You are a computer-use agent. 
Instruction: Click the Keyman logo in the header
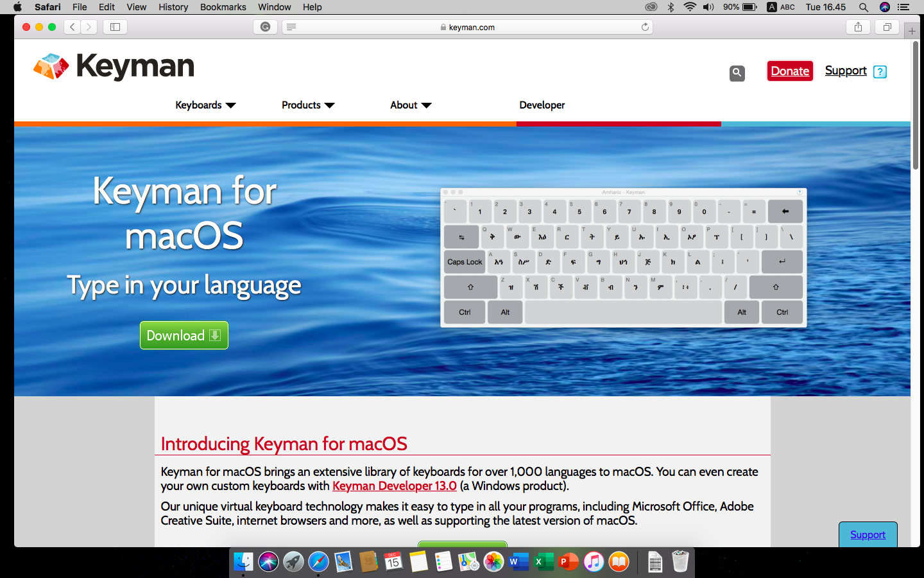click(114, 66)
